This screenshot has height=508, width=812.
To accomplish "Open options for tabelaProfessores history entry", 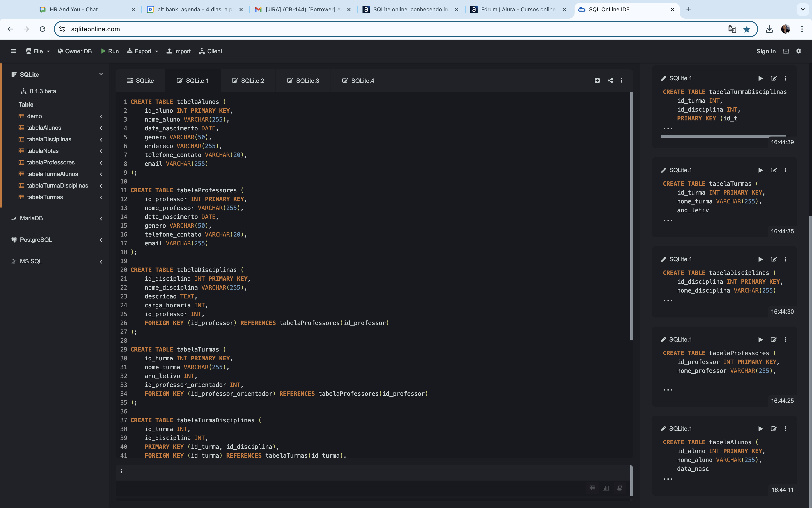I will 785,340.
